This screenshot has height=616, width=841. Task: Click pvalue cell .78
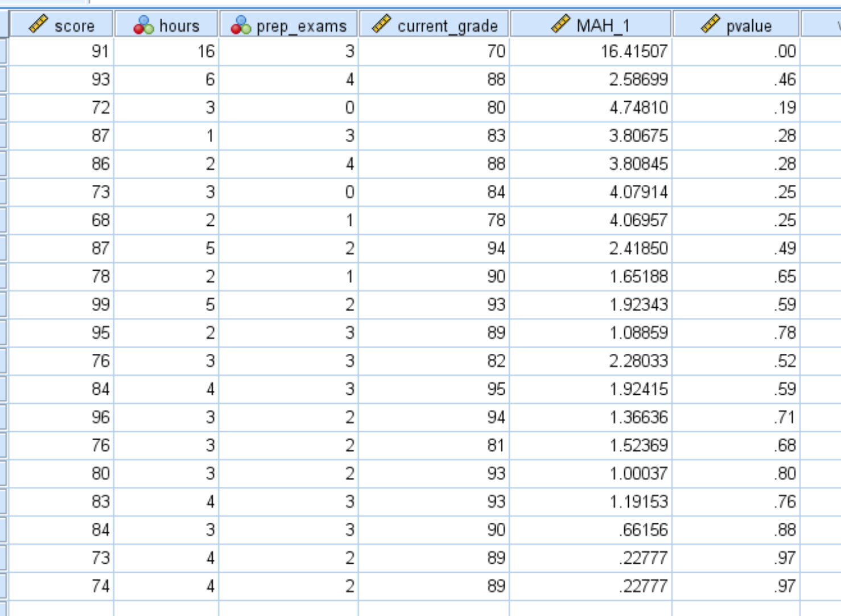tap(736, 333)
